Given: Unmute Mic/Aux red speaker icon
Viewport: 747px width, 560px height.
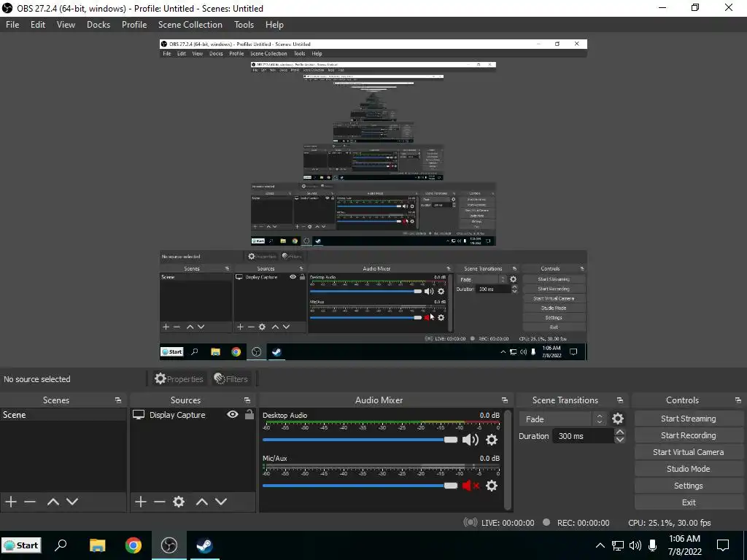Looking at the screenshot, I should pos(471,485).
